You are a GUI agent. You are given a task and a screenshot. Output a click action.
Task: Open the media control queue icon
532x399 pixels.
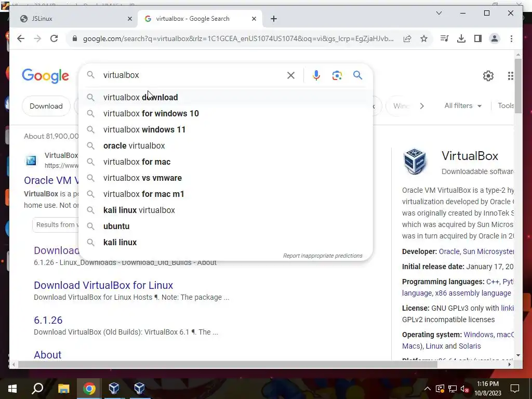[x=444, y=38]
